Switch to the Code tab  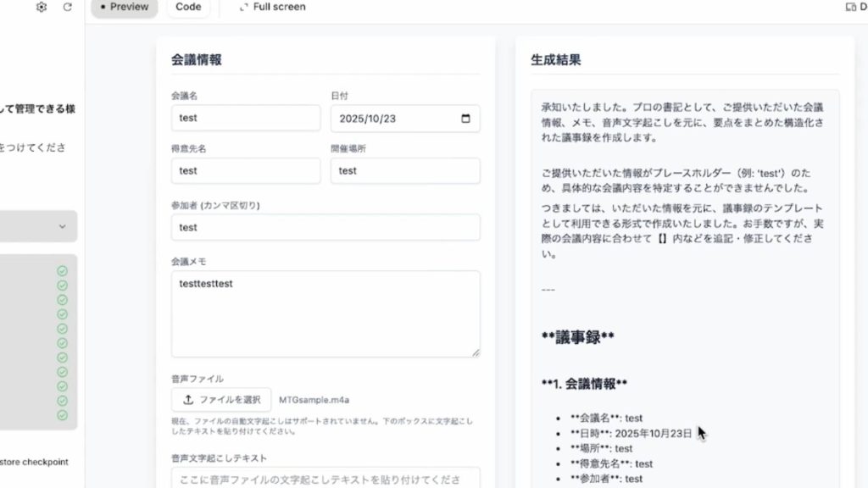pyautogui.click(x=188, y=7)
